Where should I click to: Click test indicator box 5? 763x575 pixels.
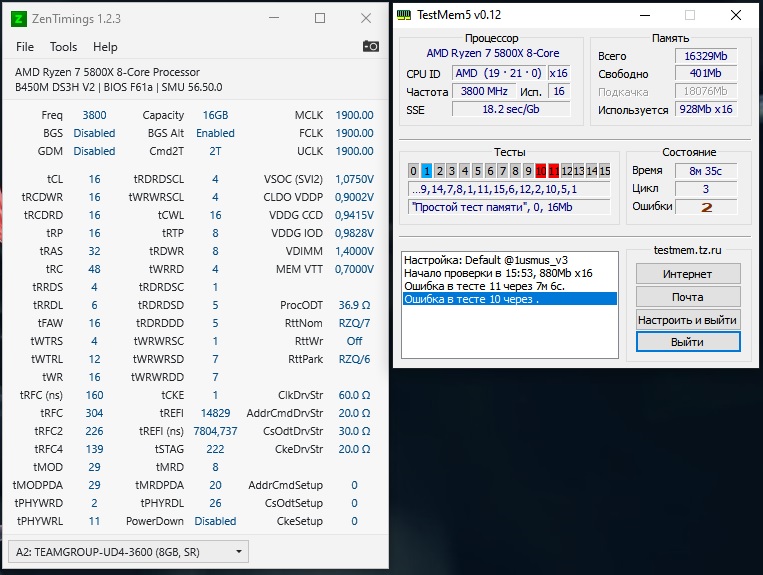tap(477, 171)
